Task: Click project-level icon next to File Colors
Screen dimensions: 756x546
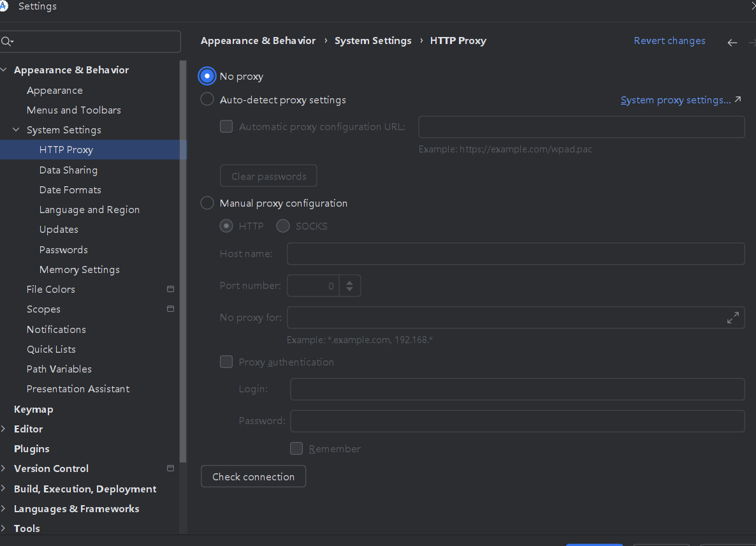Action: coord(170,289)
